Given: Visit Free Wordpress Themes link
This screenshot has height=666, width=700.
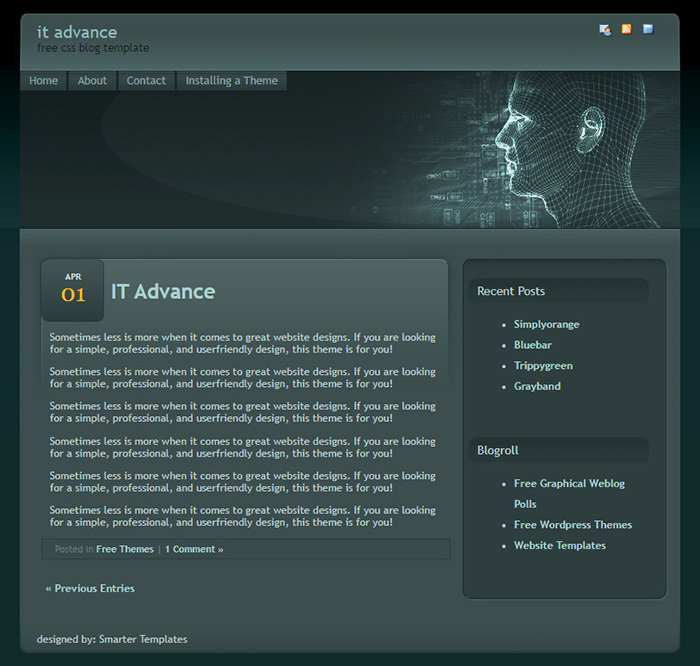Looking at the screenshot, I should (573, 525).
